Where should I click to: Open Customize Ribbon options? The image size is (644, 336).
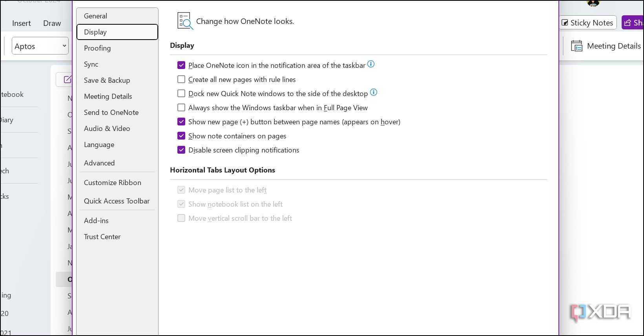pyautogui.click(x=117, y=183)
